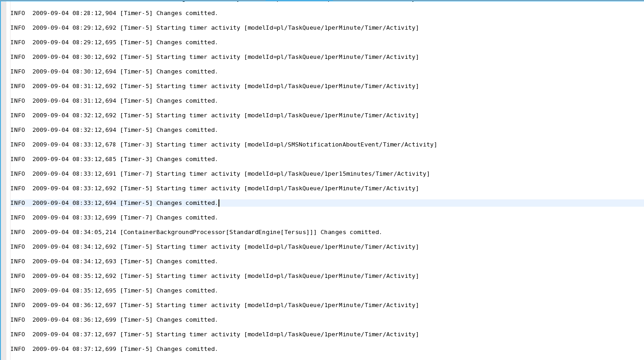
Task: Click the 08:37:12,697 timestamp
Action: click(74, 334)
